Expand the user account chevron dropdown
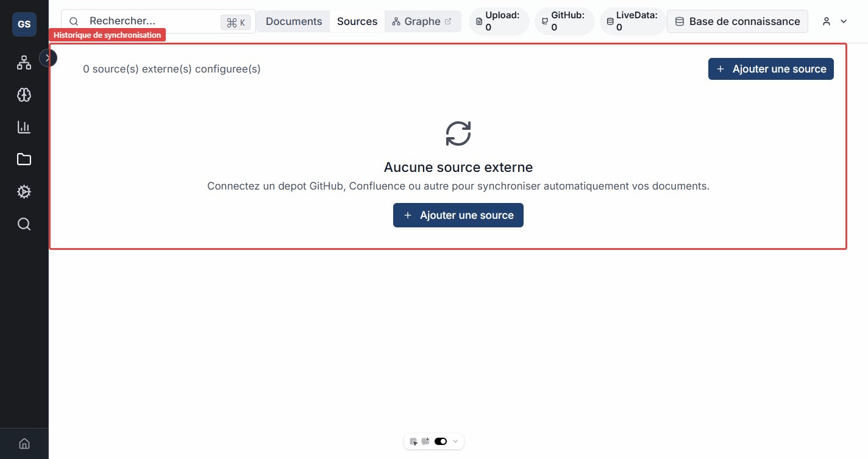Screen dimensions: 868x459 (844, 21)
